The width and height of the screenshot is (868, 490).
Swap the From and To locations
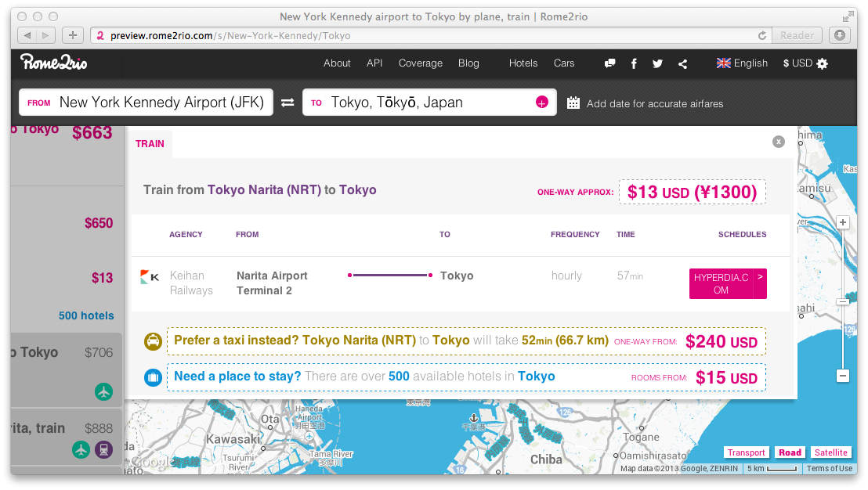[288, 103]
